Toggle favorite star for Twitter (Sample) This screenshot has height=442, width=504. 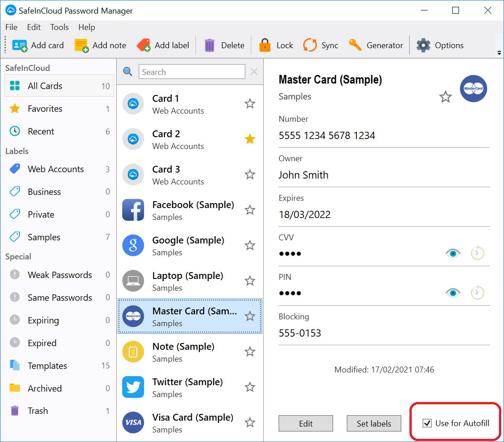(250, 387)
